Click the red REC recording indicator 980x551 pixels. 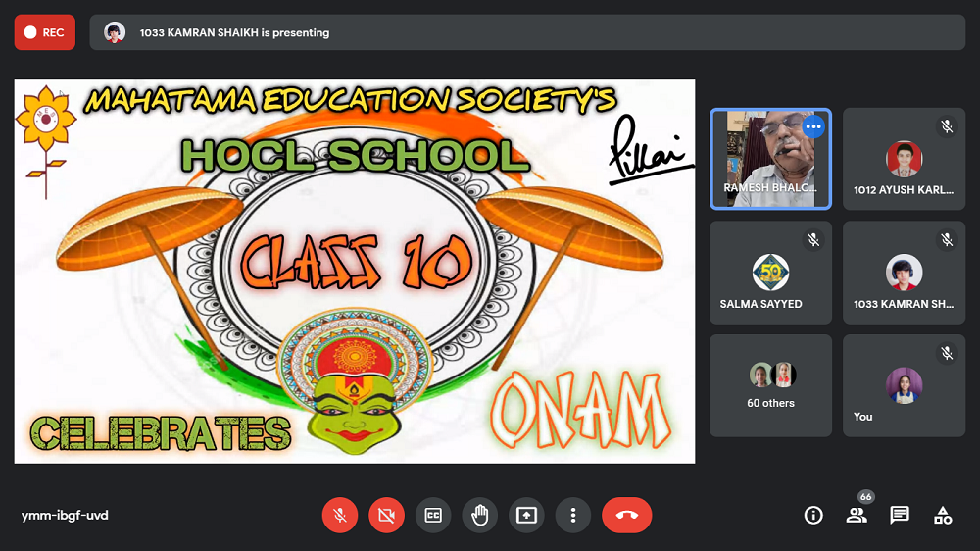(45, 32)
